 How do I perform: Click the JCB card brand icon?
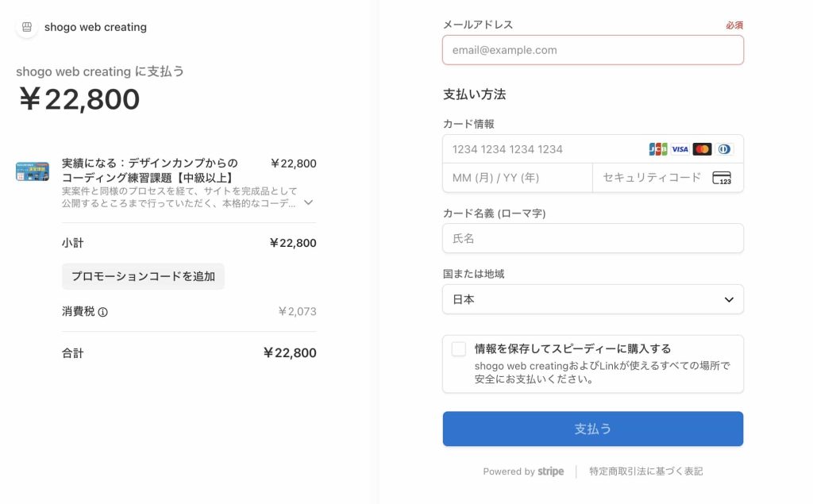pyautogui.click(x=657, y=149)
